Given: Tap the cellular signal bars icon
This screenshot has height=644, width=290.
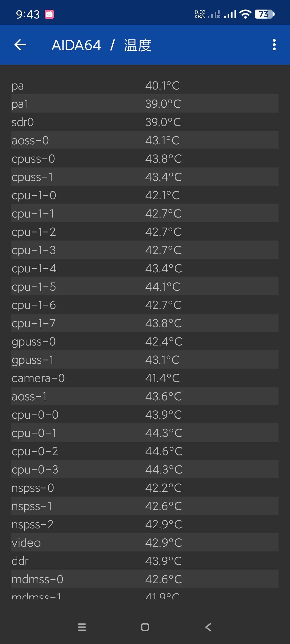Looking at the screenshot, I should point(230,14).
